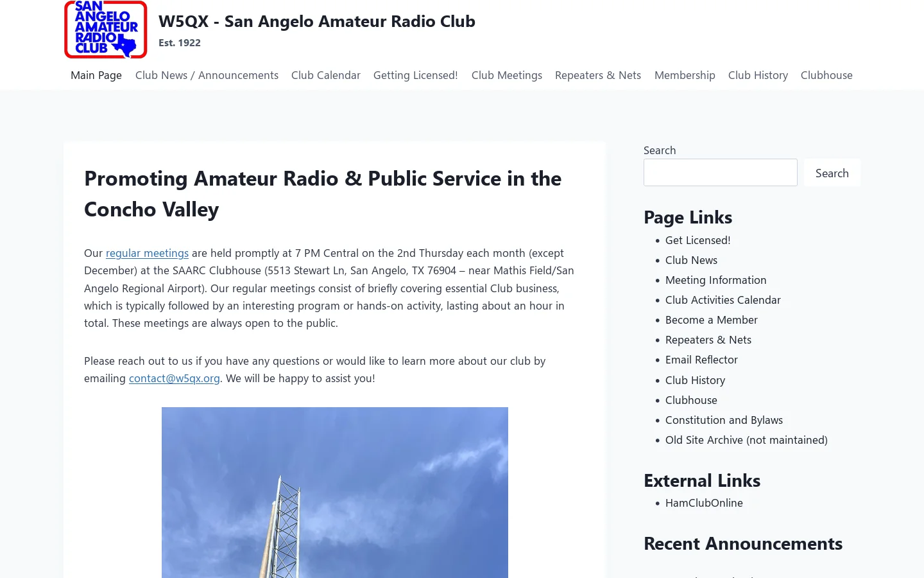Open the W5QX site title link
Image resolution: width=924 pixels, height=578 pixels.
click(317, 21)
